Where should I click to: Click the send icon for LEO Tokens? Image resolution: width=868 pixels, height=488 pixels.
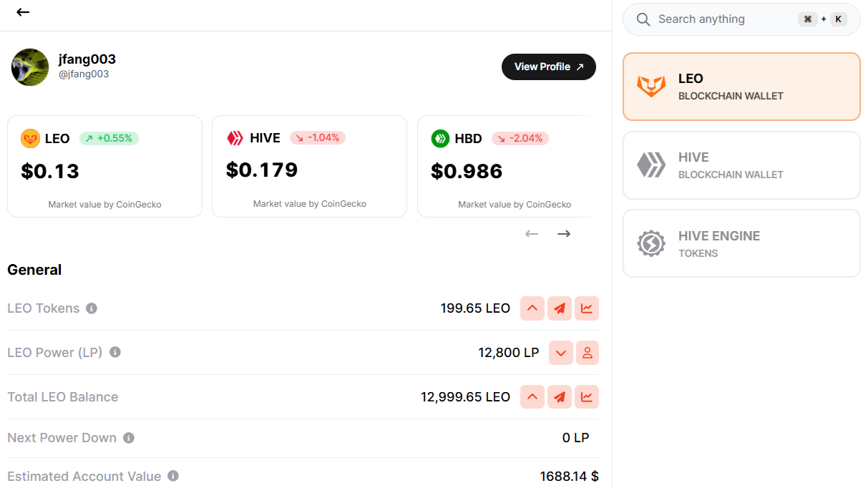click(x=560, y=308)
